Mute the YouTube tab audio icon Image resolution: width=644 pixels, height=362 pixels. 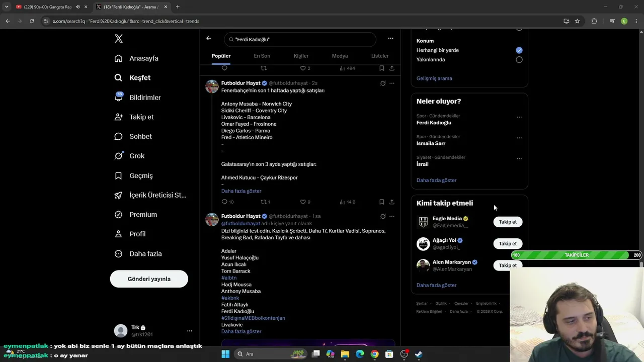(x=77, y=7)
